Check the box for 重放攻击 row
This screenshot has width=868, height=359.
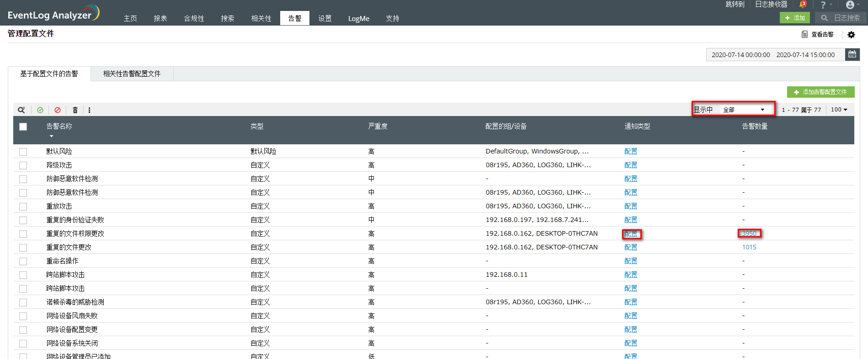point(23,206)
